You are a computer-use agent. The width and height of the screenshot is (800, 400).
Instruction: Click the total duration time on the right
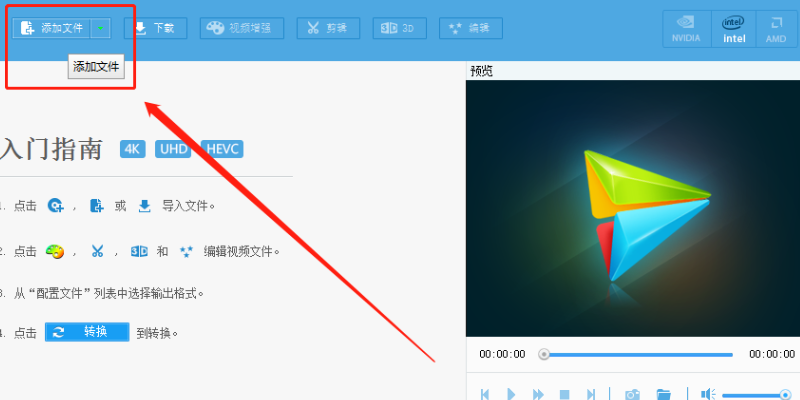(x=772, y=354)
